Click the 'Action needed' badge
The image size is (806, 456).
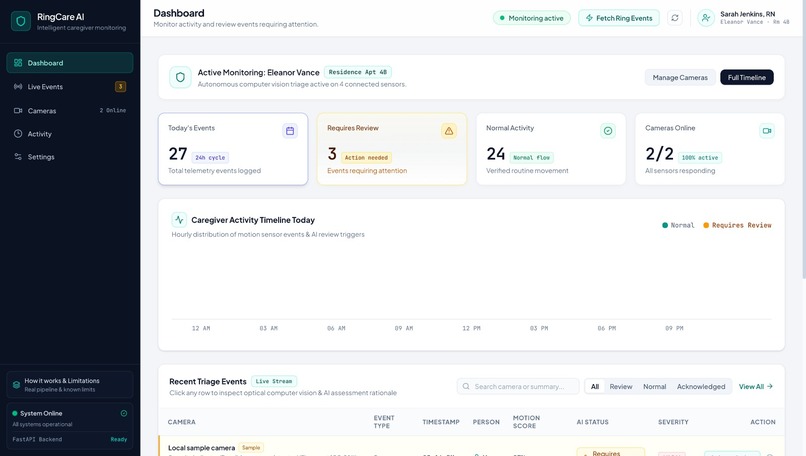tap(367, 158)
